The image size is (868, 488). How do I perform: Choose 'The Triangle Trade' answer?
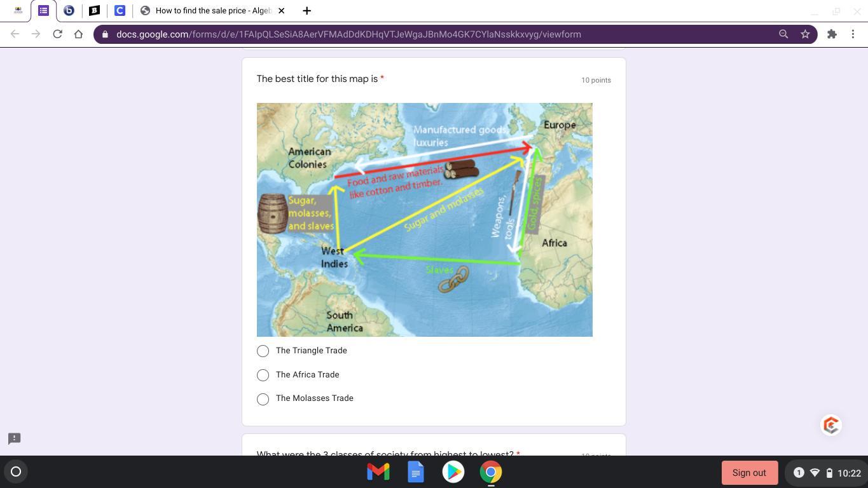click(x=263, y=351)
